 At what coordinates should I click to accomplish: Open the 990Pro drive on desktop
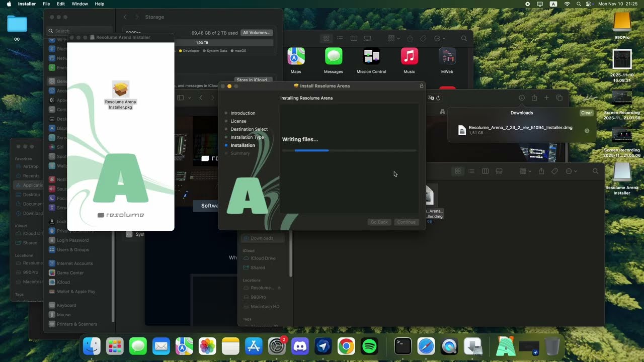click(622, 22)
